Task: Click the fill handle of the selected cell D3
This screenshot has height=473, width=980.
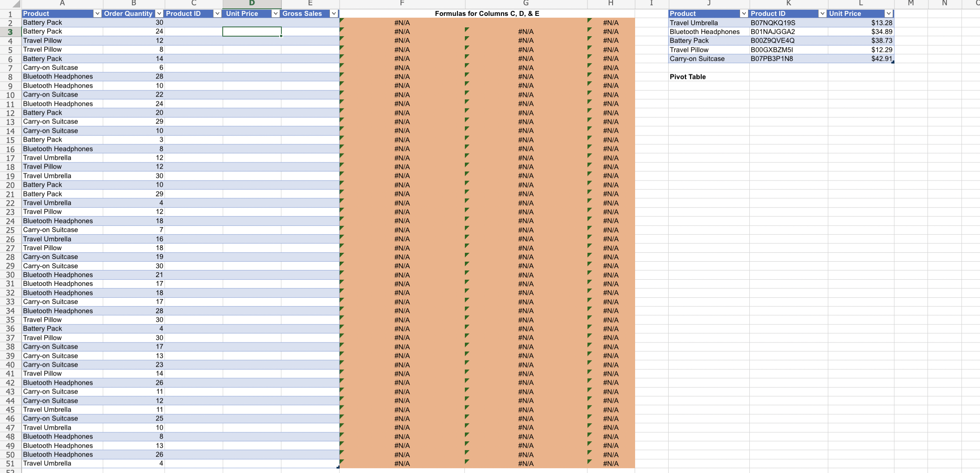Action: coord(281,36)
